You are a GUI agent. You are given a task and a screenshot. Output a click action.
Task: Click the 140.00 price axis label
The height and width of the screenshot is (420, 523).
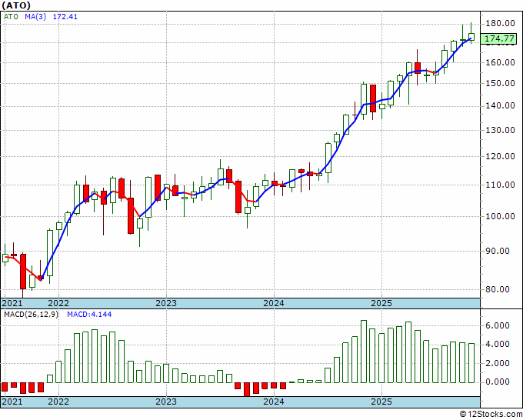pos(500,105)
